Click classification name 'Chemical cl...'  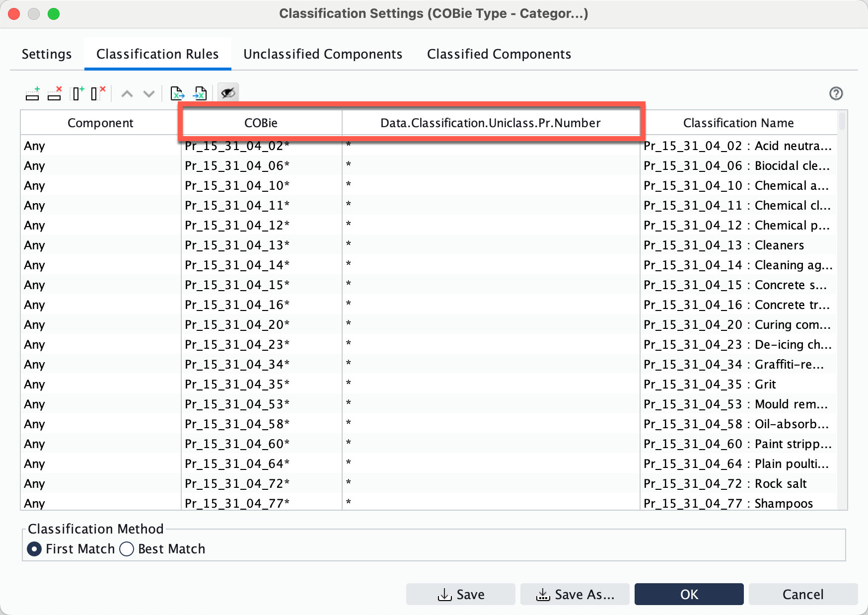pyautogui.click(x=739, y=205)
